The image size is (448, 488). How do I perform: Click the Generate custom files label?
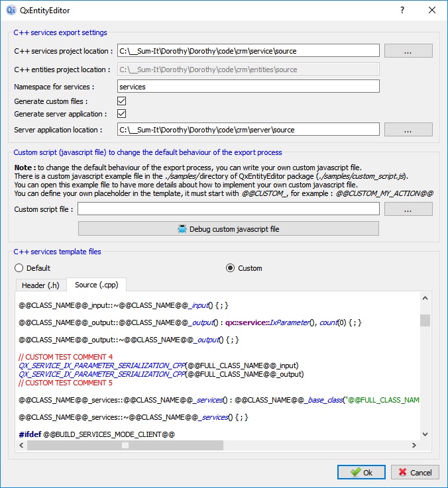click(x=51, y=101)
